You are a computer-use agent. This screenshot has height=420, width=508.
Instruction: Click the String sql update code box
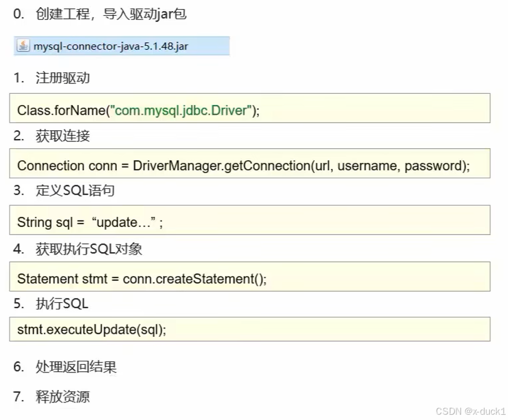(x=250, y=220)
